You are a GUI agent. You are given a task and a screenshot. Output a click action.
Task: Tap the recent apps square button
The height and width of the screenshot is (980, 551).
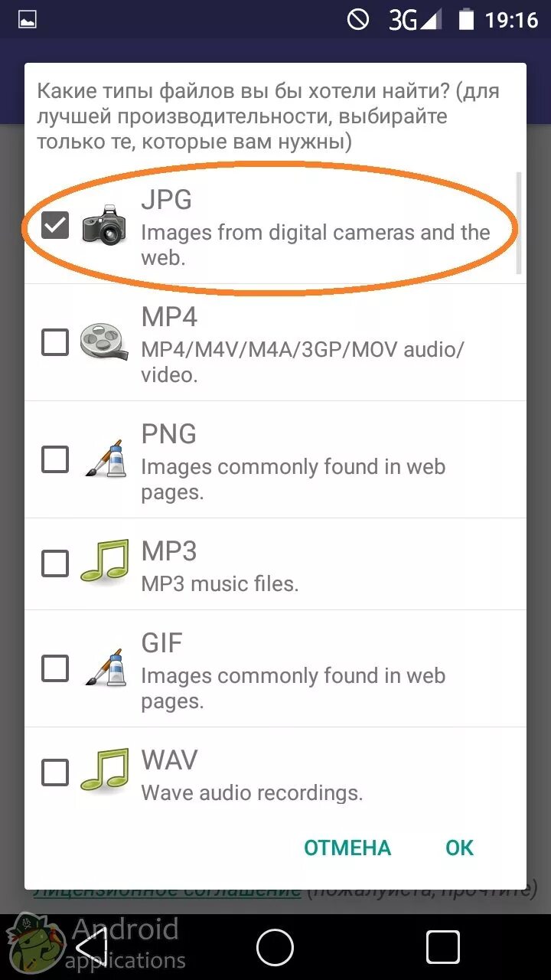(x=443, y=948)
